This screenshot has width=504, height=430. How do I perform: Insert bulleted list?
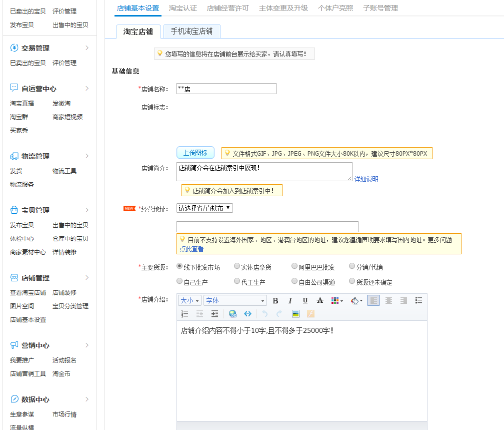tap(418, 300)
